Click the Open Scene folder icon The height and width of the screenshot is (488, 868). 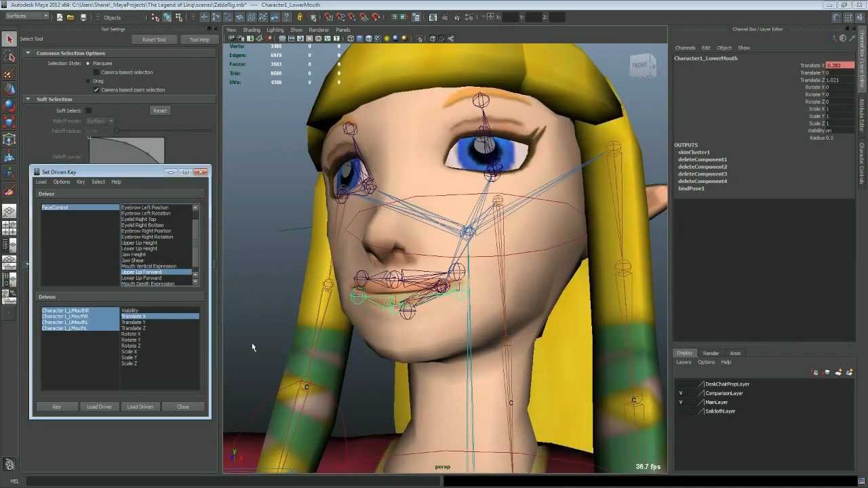71,17
